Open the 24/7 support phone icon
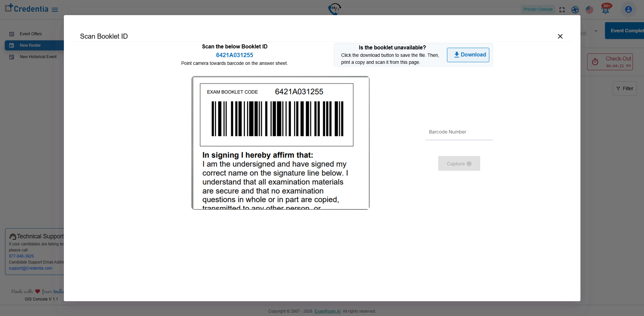 [335, 9]
